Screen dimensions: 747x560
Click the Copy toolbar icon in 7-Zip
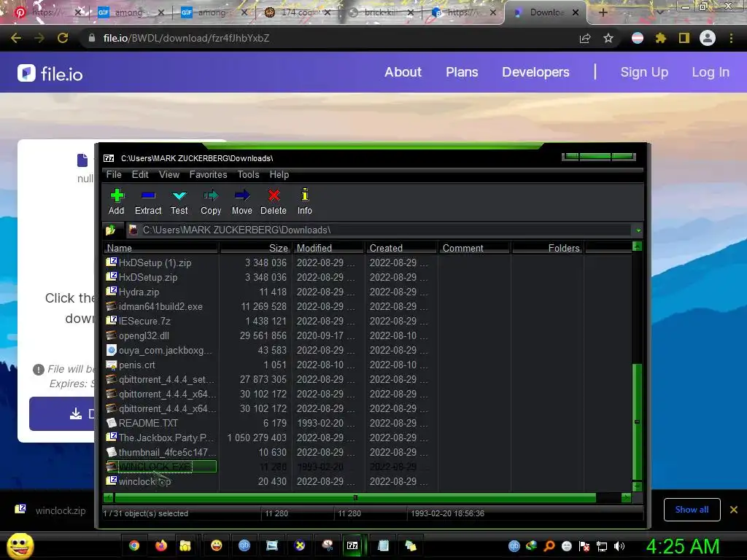coord(211,201)
